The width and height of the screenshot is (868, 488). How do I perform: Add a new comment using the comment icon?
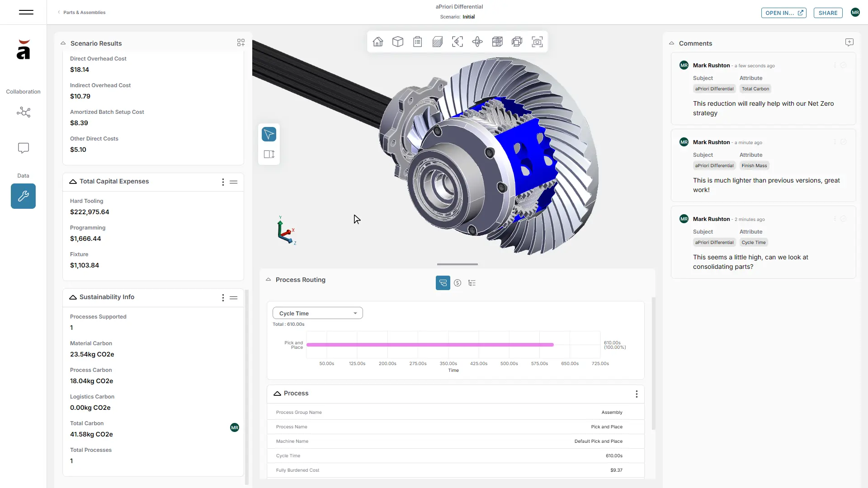click(849, 42)
